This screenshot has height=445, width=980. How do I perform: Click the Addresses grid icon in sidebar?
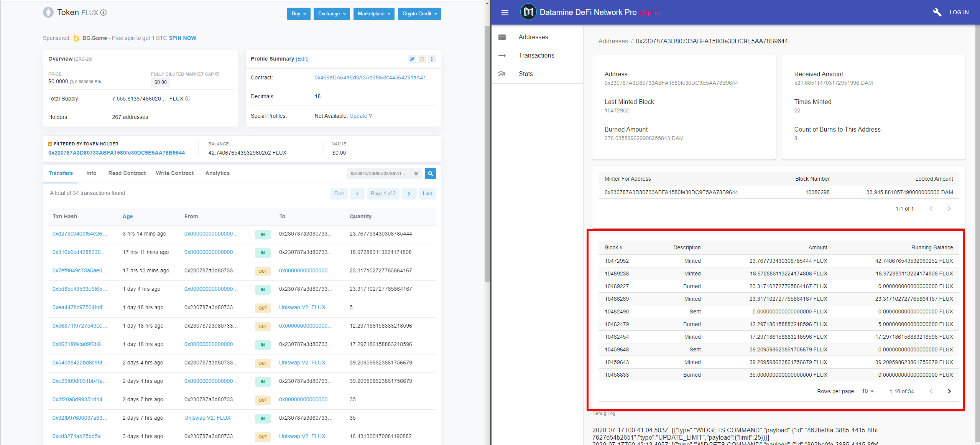(502, 37)
